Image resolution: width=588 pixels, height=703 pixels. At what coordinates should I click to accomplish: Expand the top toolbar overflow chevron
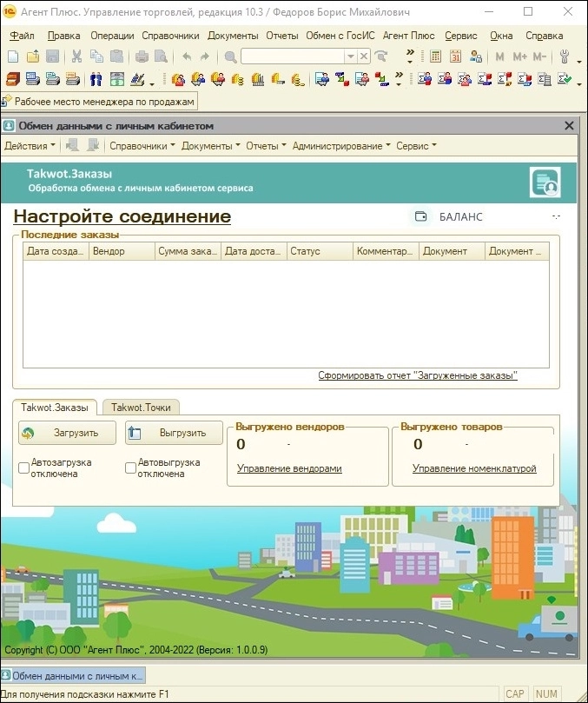[410, 56]
